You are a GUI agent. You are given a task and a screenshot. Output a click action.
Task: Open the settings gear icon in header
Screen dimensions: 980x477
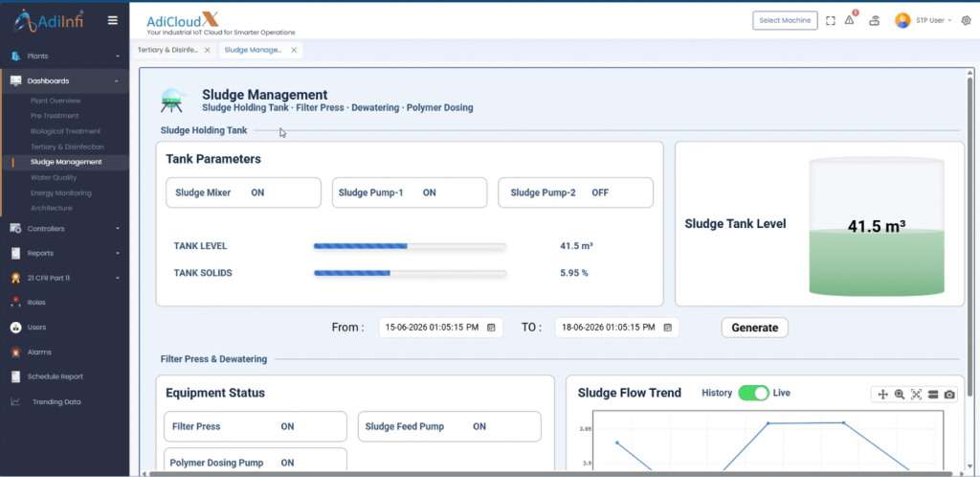click(966, 21)
